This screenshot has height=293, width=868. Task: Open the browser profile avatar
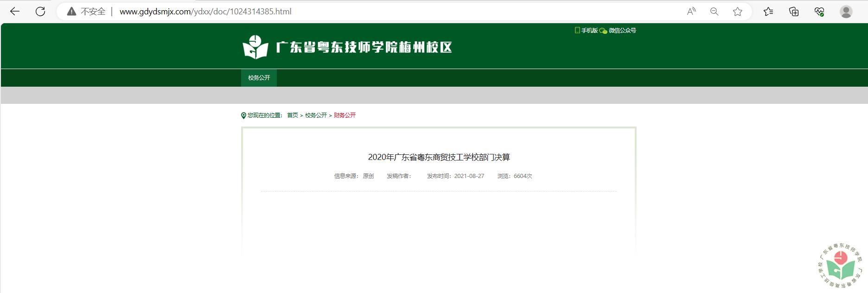click(846, 12)
